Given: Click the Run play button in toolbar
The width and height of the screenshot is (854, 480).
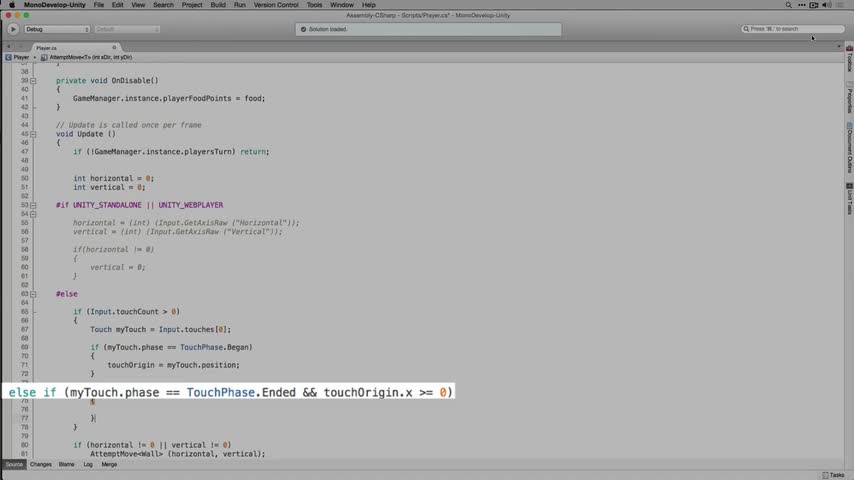Looking at the screenshot, I should [13, 29].
